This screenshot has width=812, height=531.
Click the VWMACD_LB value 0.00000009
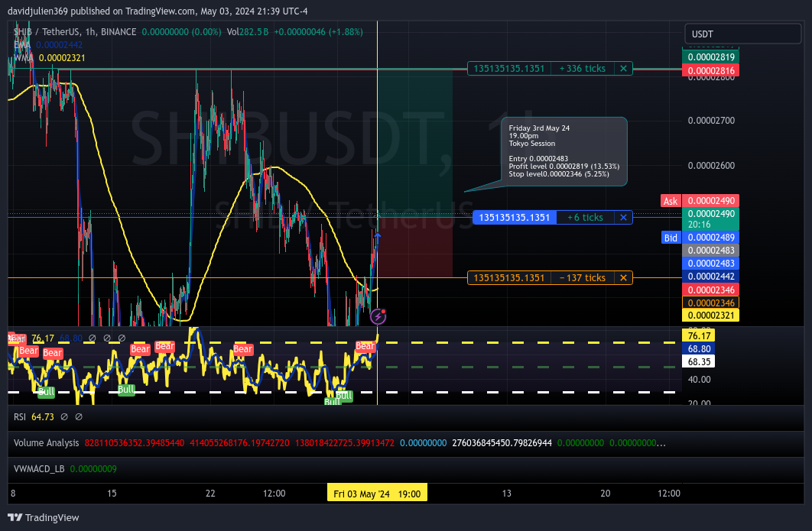coord(93,469)
